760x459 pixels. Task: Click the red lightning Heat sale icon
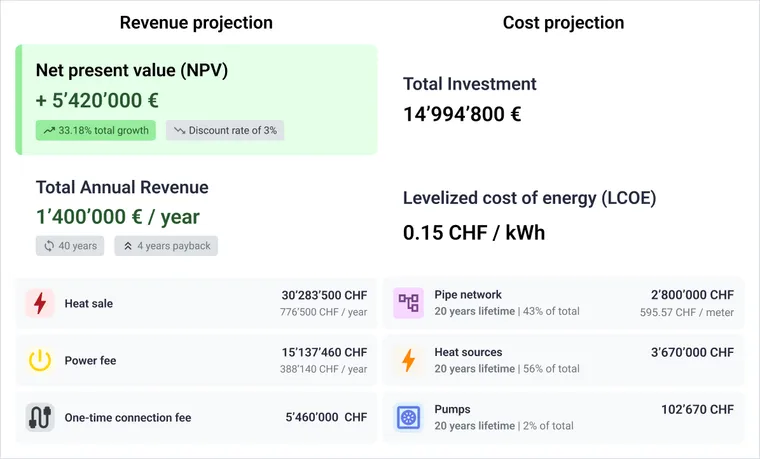pyautogui.click(x=40, y=303)
